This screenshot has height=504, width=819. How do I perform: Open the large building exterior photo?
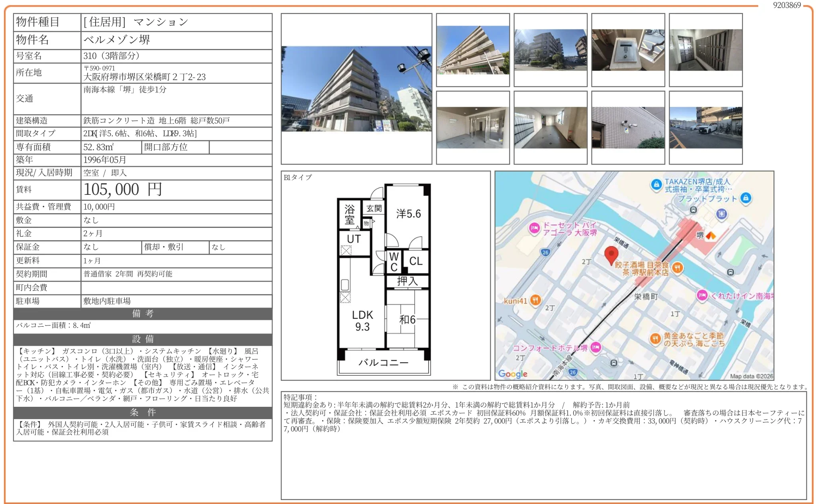tap(356, 89)
